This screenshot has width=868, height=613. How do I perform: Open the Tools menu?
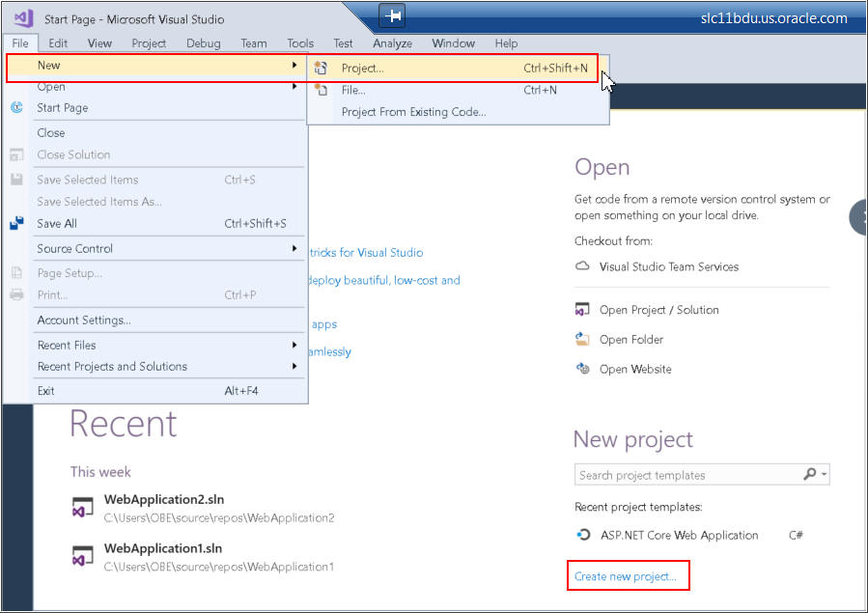click(300, 43)
